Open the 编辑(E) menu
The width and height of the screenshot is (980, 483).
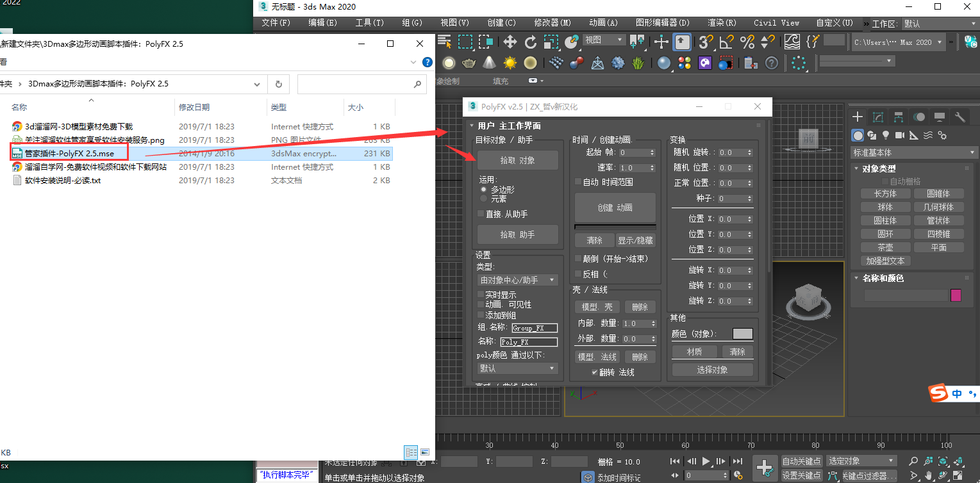(322, 22)
